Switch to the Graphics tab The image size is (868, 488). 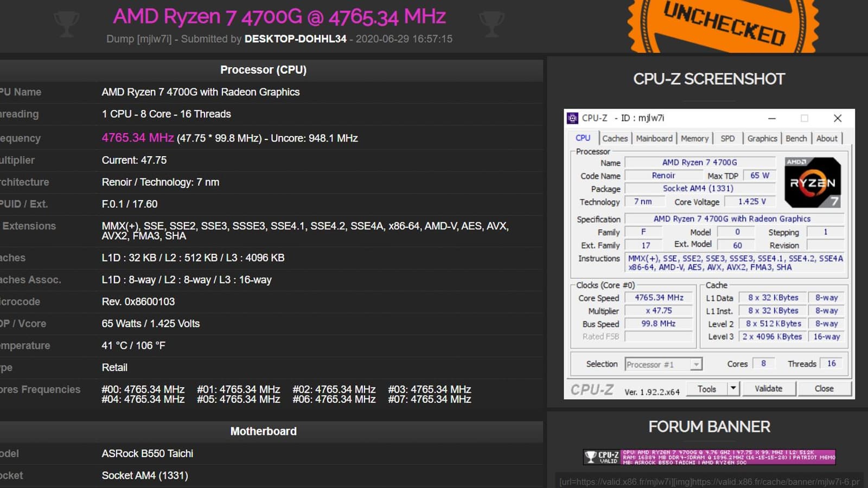[x=762, y=138]
